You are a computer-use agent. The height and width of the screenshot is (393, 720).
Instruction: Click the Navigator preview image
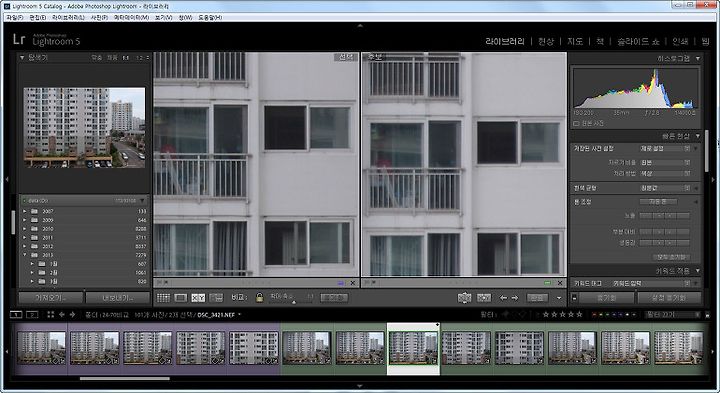[84, 128]
